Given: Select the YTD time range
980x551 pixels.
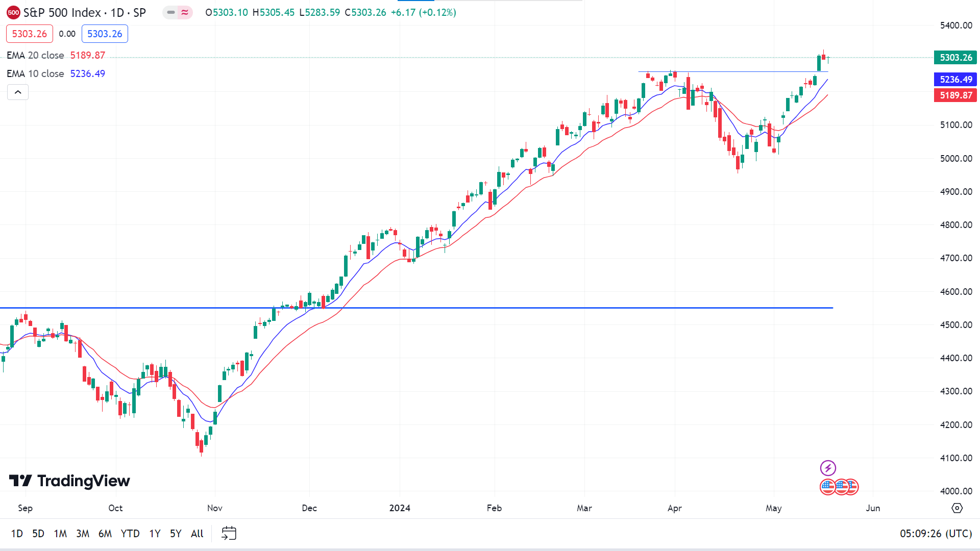Looking at the screenshot, I should 130,534.
